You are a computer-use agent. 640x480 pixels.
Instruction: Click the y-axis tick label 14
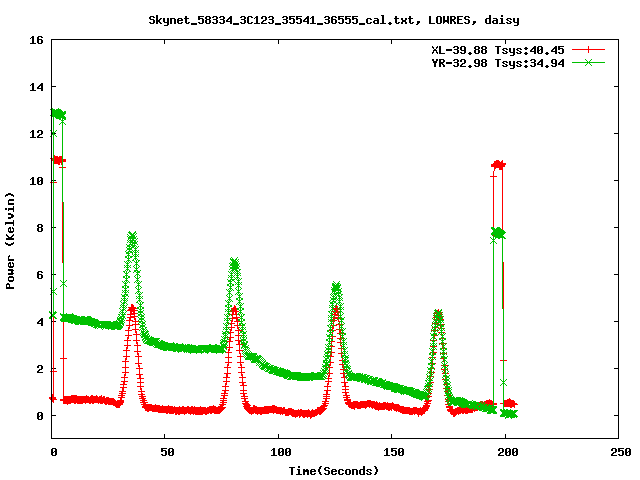click(36, 87)
